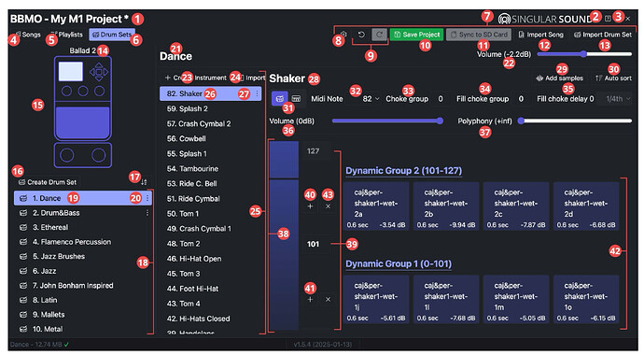The height and width of the screenshot is (355, 644).
Task: Add a dynamic group above 101 threshold
Action: (310, 206)
